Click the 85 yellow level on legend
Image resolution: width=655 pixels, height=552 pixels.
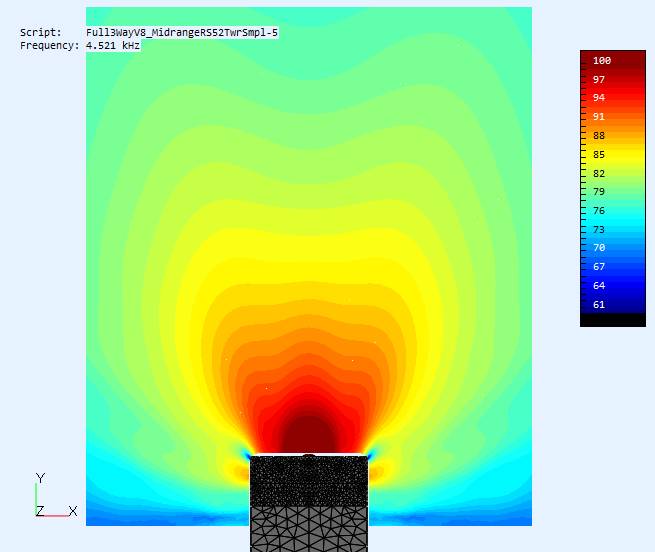(x=599, y=155)
